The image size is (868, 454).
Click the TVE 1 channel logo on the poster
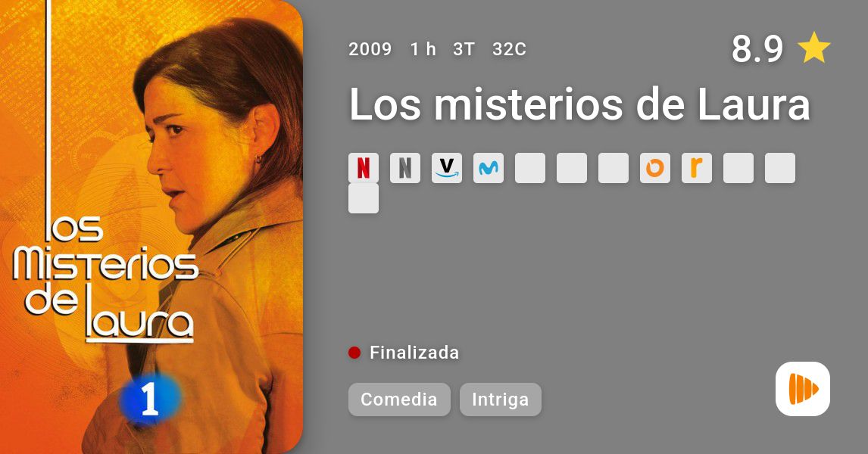pyautogui.click(x=150, y=399)
